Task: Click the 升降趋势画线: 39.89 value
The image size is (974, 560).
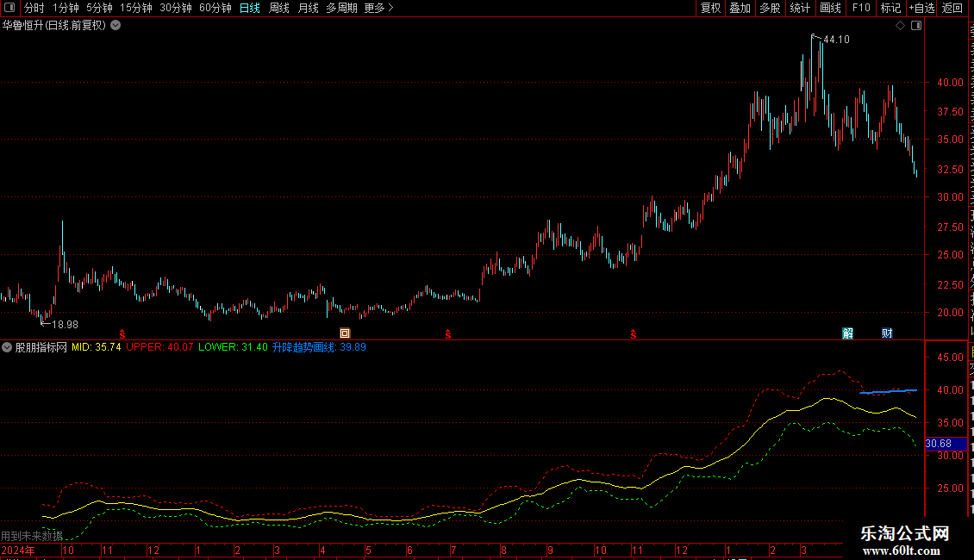Action: tap(319, 348)
